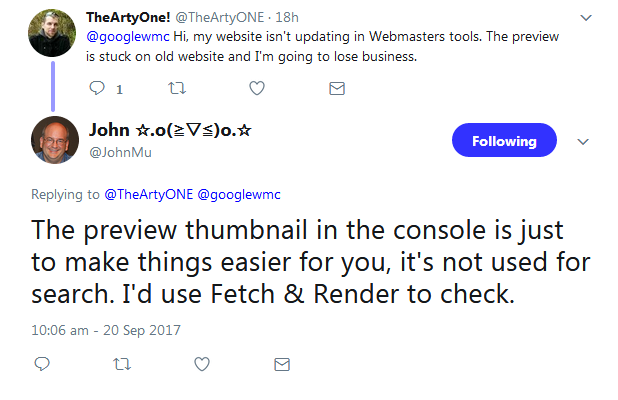This screenshot has height=400, width=618.
Task: Expand options chevron on TheArtyOne's tweet
Action: tap(585, 19)
